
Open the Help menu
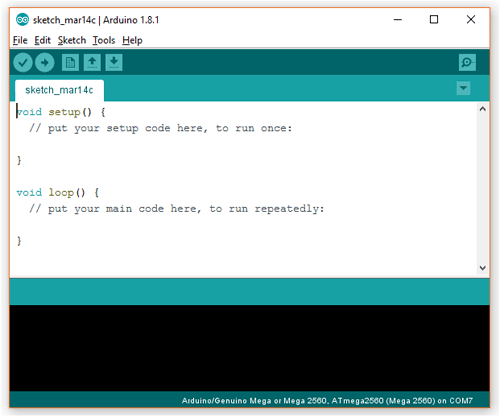(132, 40)
